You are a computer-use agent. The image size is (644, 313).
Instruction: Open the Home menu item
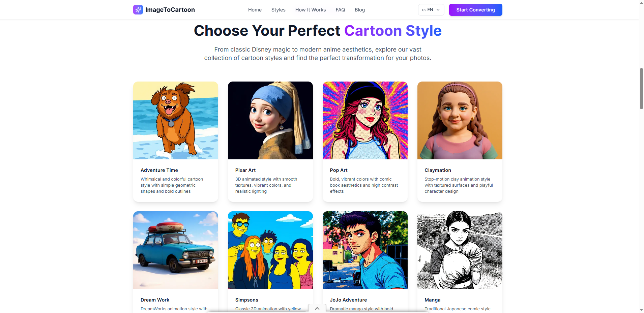tap(255, 10)
